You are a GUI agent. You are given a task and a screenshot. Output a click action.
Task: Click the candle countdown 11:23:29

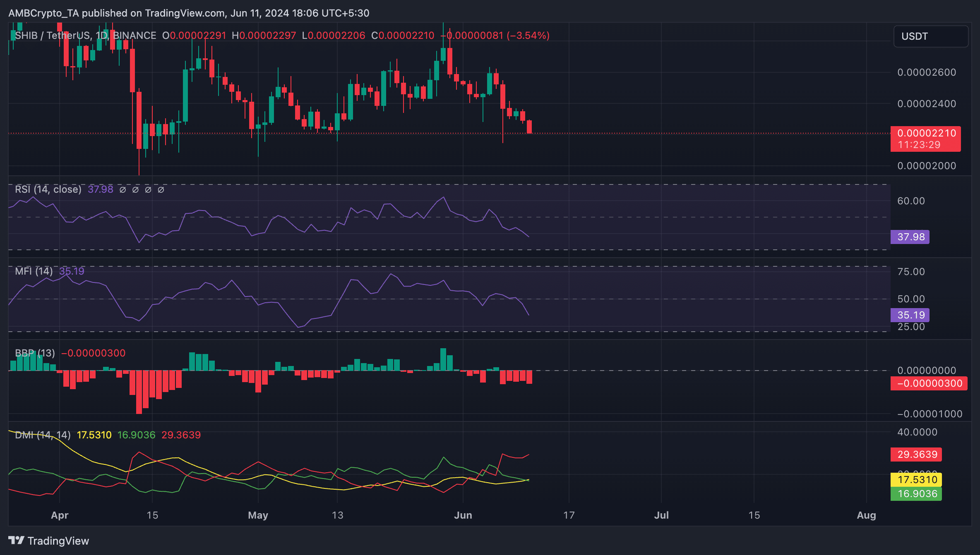[x=919, y=145]
